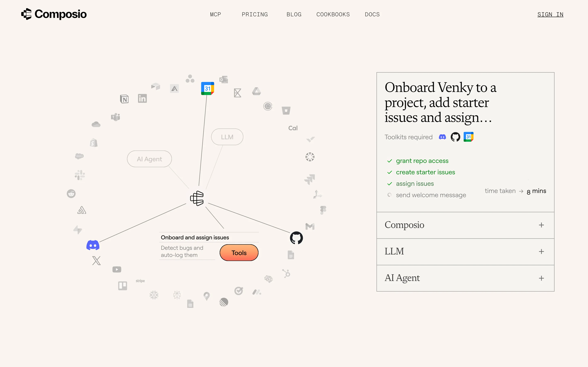
Task: Click the central Composio hub icon
Action: (197, 198)
